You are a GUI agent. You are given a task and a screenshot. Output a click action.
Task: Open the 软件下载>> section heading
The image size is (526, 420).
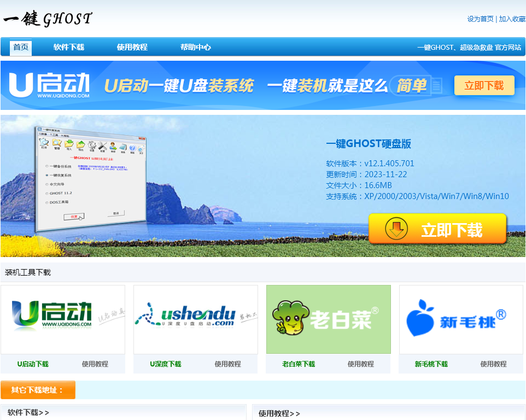pos(28,413)
